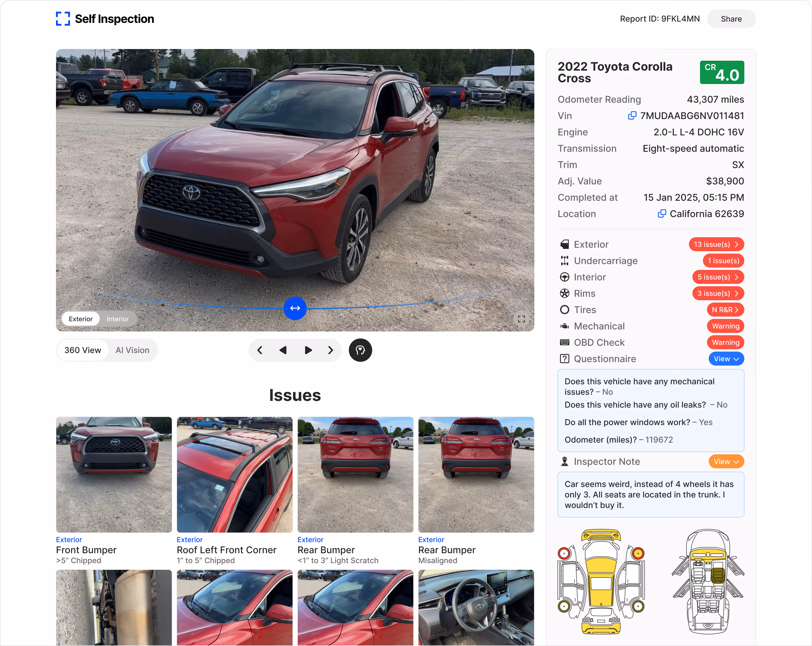Collapse the Questionnaire View dropdown
812x646 pixels.
(726, 359)
